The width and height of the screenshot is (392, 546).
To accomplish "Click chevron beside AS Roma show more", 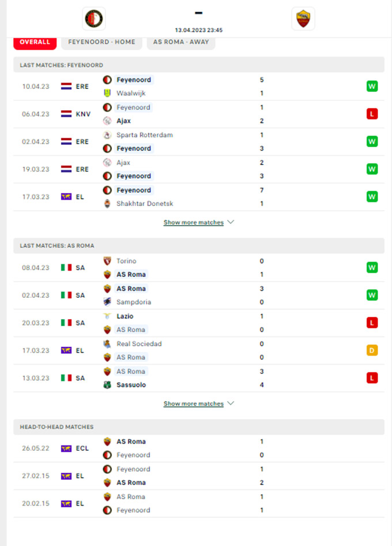I will (230, 403).
